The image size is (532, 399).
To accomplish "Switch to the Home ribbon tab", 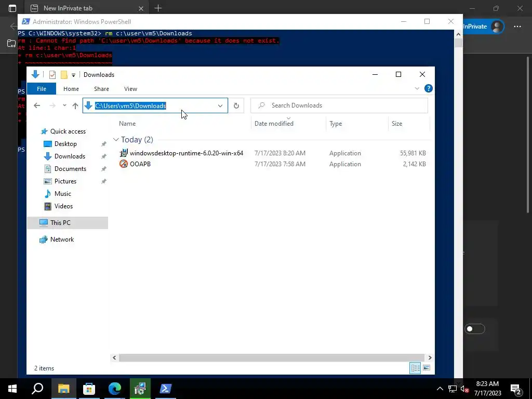I will click(71, 89).
